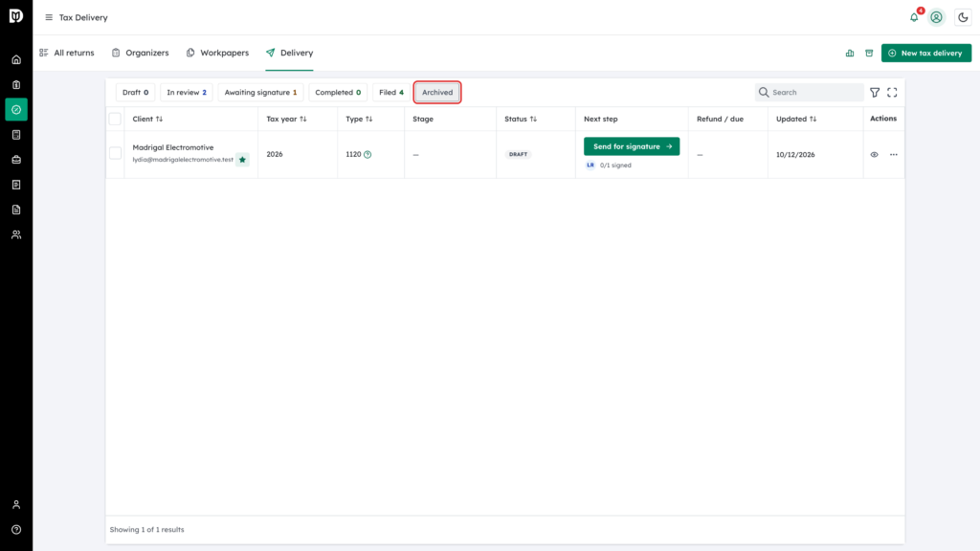Click the bar chart icon near New tax delivery

[x=850, y=54]
